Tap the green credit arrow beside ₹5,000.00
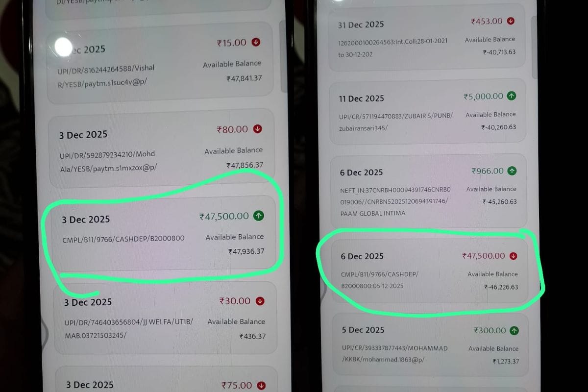Screen dimensions: 588x392 coord(511,96)
